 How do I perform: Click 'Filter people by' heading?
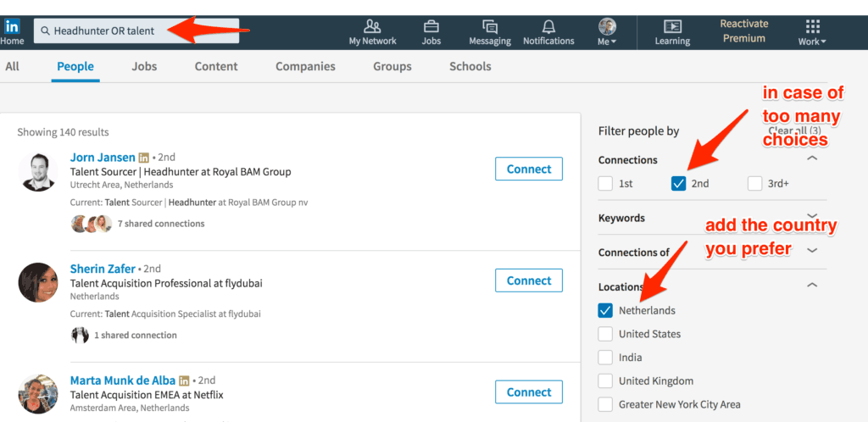(638, 131)
